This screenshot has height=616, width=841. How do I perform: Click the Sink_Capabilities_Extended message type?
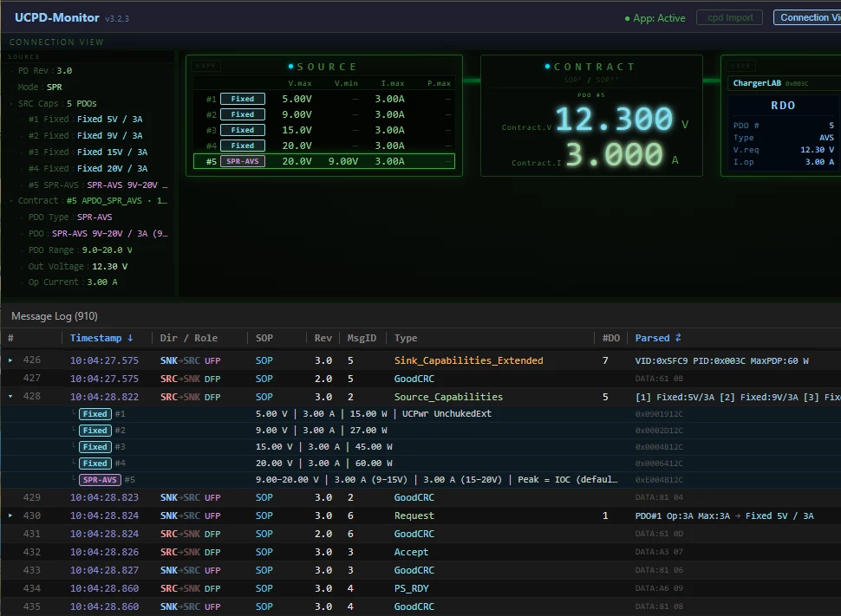(x=468, y=360)
